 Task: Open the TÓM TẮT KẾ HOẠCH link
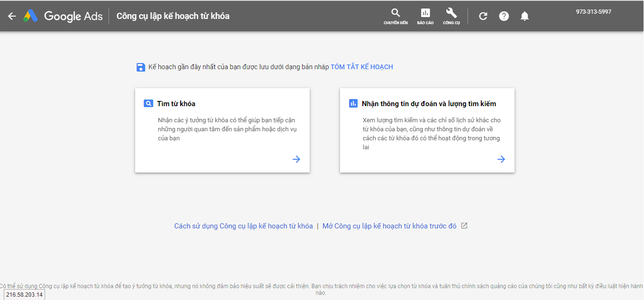coord(361,67)
